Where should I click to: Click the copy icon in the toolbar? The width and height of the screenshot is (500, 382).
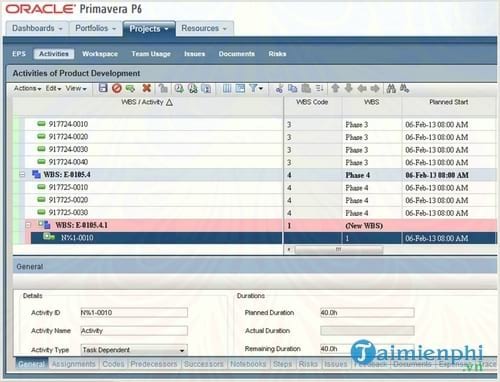click(x=292, y=88)
